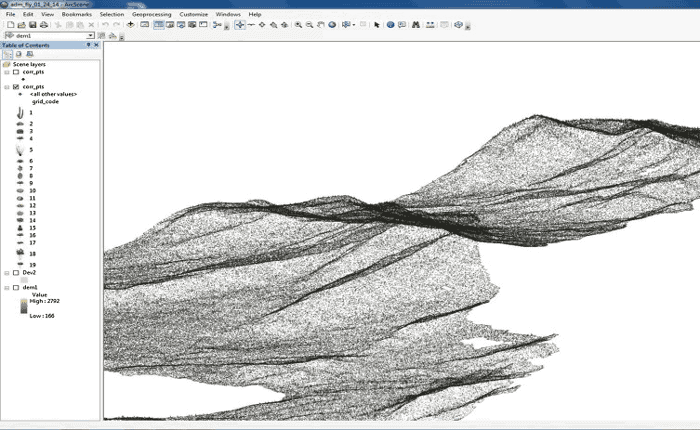Choose the Set Observer tool
Screen dimensions: 700x430
point(284,25)
